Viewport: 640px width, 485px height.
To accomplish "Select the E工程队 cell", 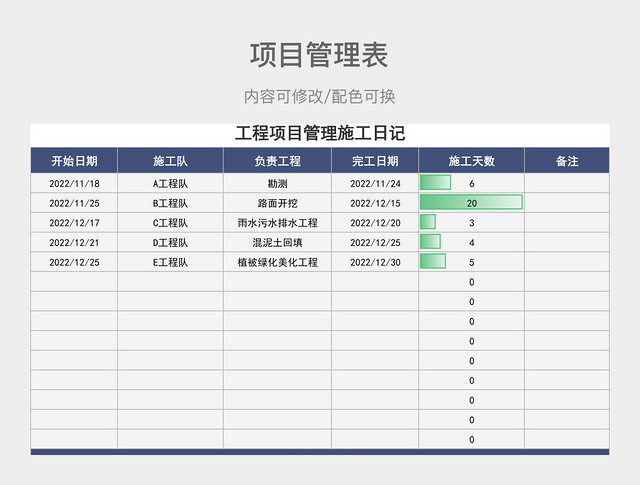I will tap(170, 262).
